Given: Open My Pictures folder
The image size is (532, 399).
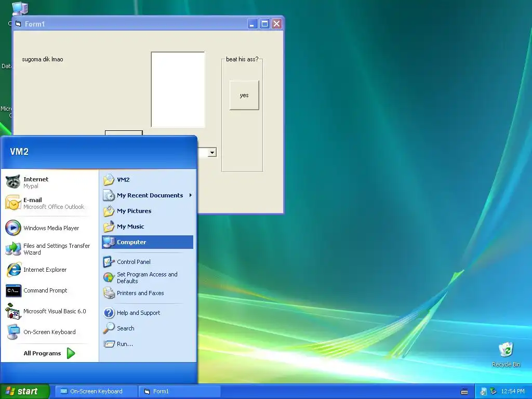Looking at the screenshot, I should point(147,211).
